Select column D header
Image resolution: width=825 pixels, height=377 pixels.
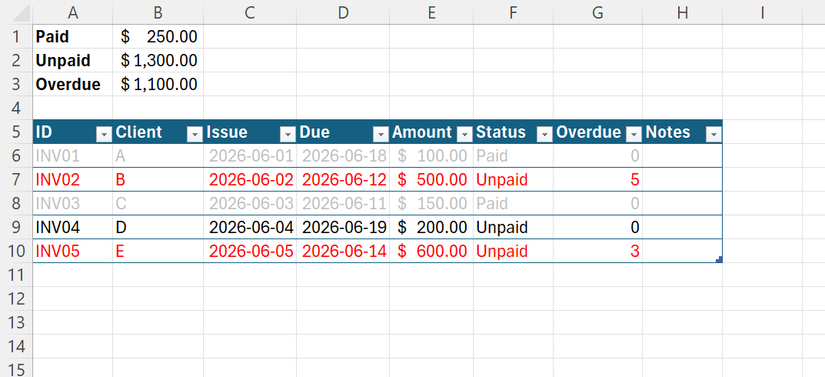(343, 13)
